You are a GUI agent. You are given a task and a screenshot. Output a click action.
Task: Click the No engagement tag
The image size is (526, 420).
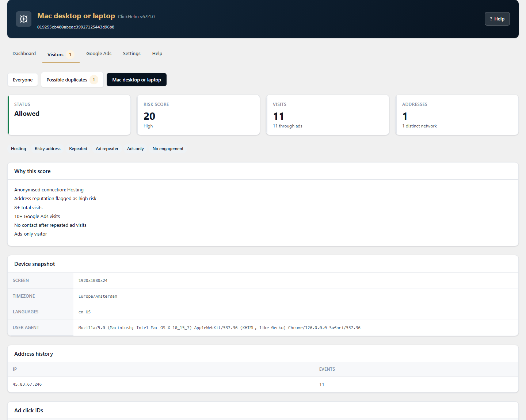[168, 149]
